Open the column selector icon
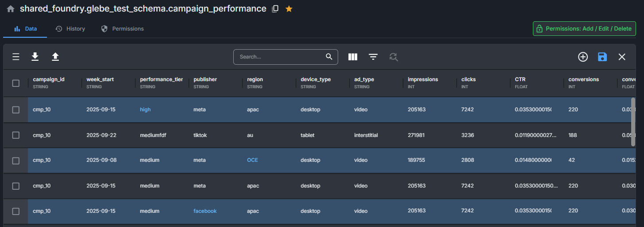The image size is (644, 227). (353, 57)
